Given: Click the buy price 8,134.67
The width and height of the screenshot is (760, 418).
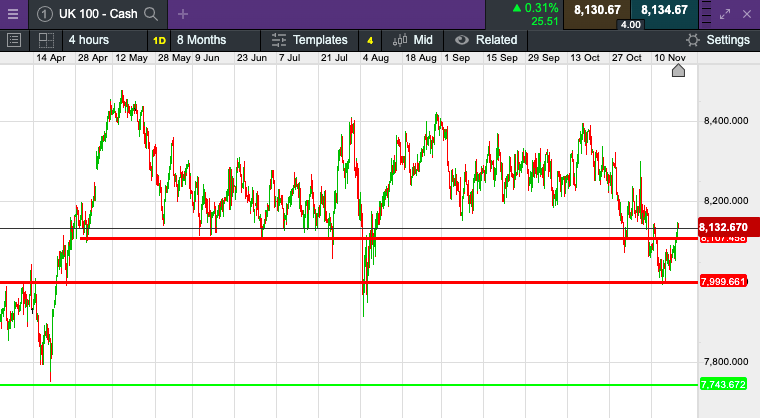Looking at the screenshot, I should (664, 10).
